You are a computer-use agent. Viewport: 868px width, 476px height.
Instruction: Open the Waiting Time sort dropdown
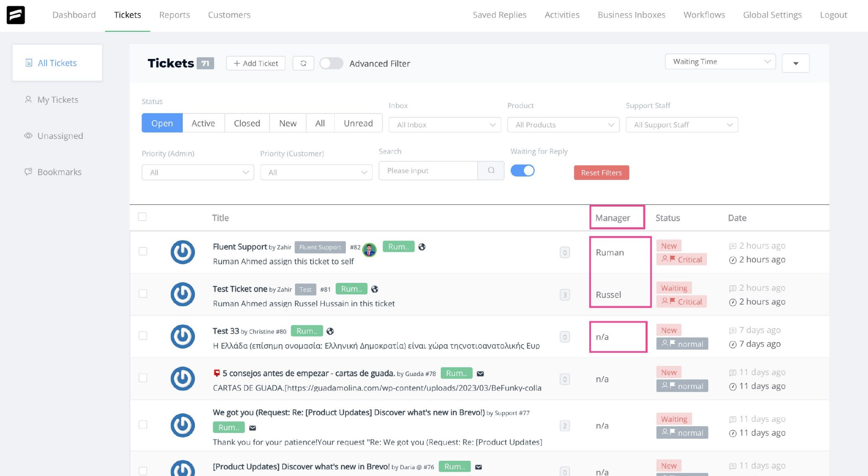coord(720,61)
